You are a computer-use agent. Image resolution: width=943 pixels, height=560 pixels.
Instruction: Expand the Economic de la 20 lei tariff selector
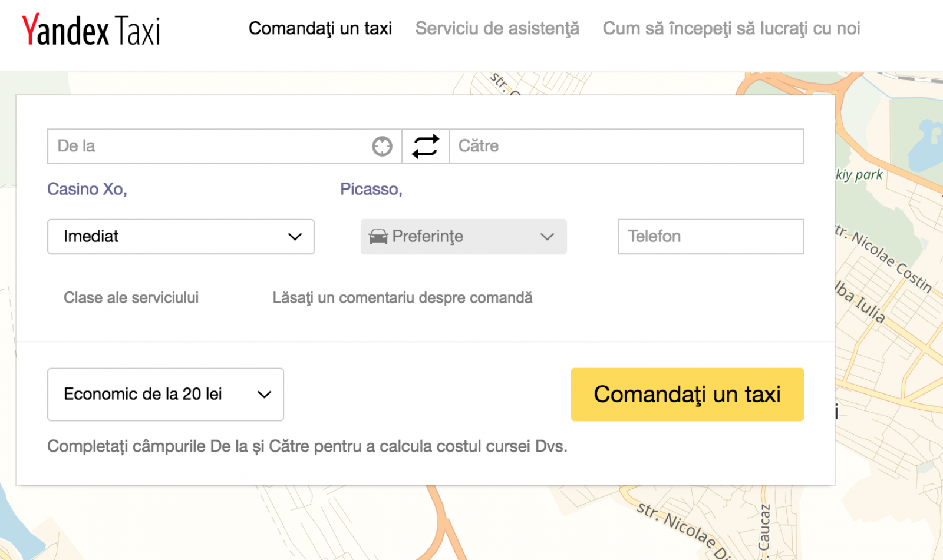(x=165, y=395)
